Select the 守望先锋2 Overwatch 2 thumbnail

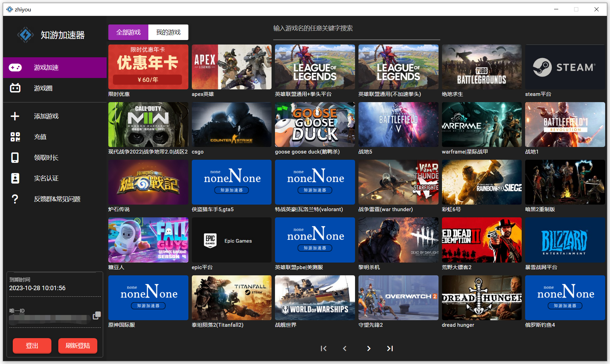(x=399, y=298)
